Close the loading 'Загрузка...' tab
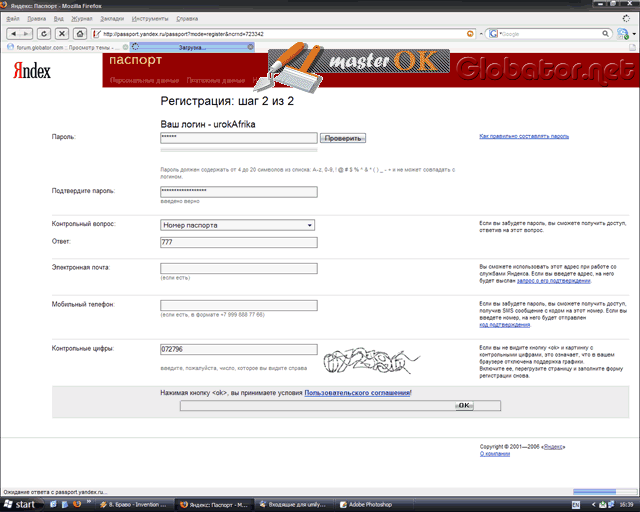This screenshot has height=512, width=640. (250, 47)
